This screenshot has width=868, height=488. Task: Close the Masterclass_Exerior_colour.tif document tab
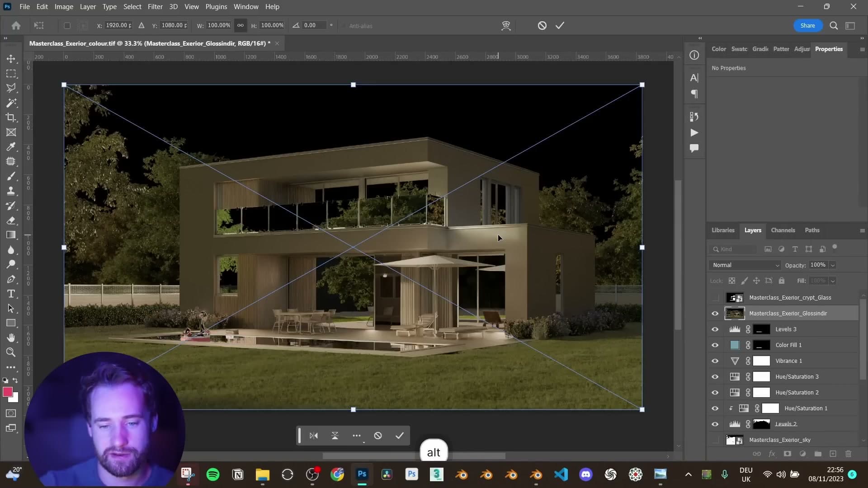(x=277, y=43)
